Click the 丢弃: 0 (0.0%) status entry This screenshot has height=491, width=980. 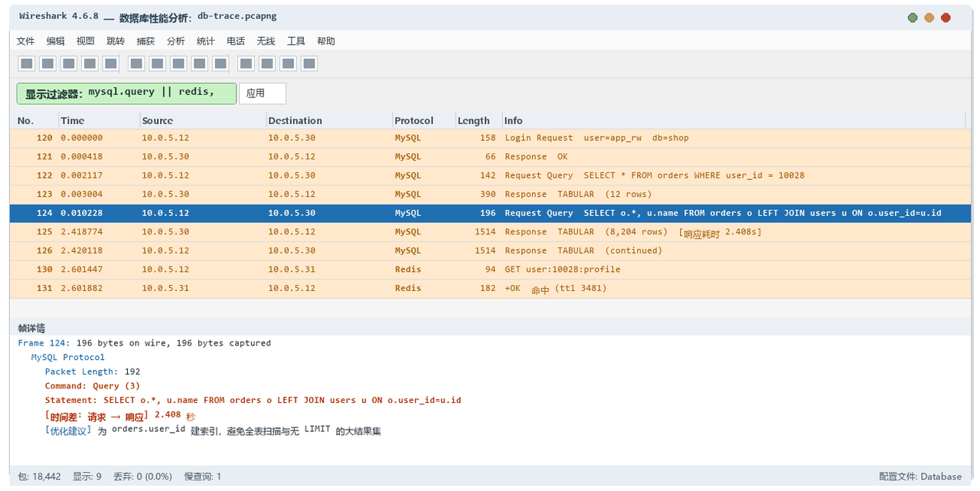(x=142, y=476)
